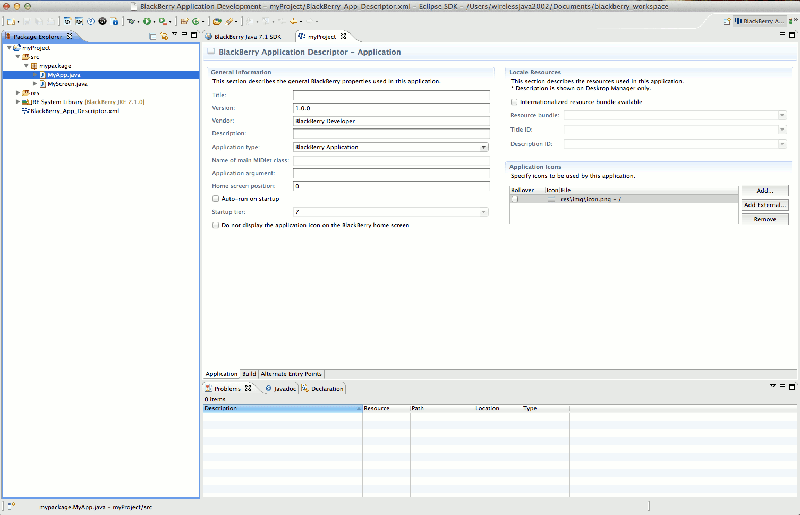800x515 pixels.
Task: Expand the res folder node
Action: 18,93
